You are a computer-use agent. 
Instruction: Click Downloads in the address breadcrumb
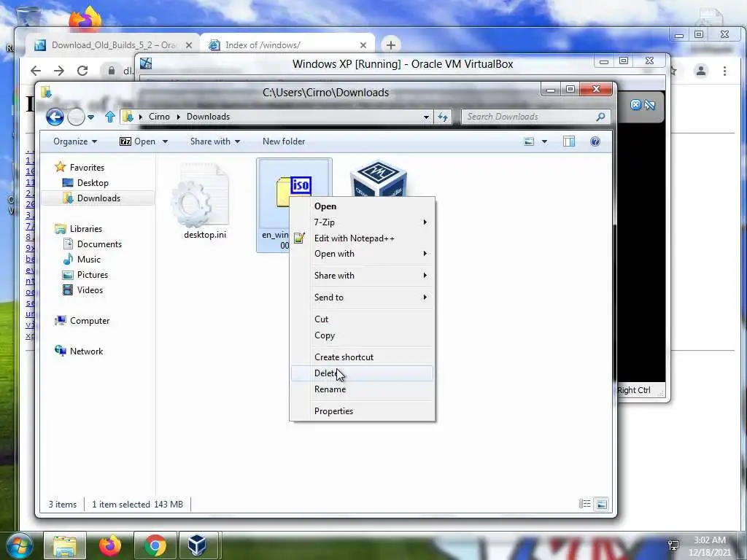coord(208,117)
